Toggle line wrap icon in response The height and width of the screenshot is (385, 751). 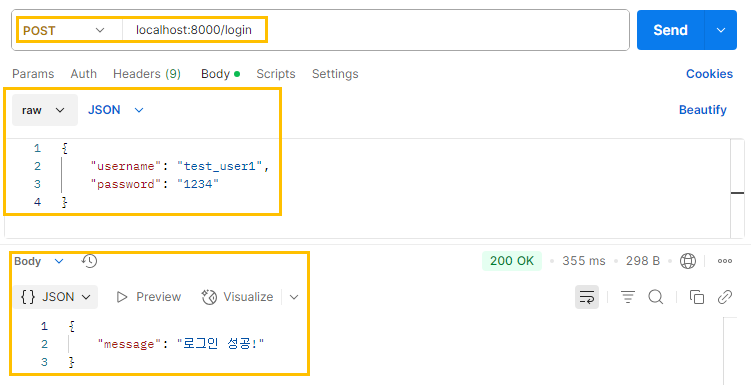click(x=587, y=297)
